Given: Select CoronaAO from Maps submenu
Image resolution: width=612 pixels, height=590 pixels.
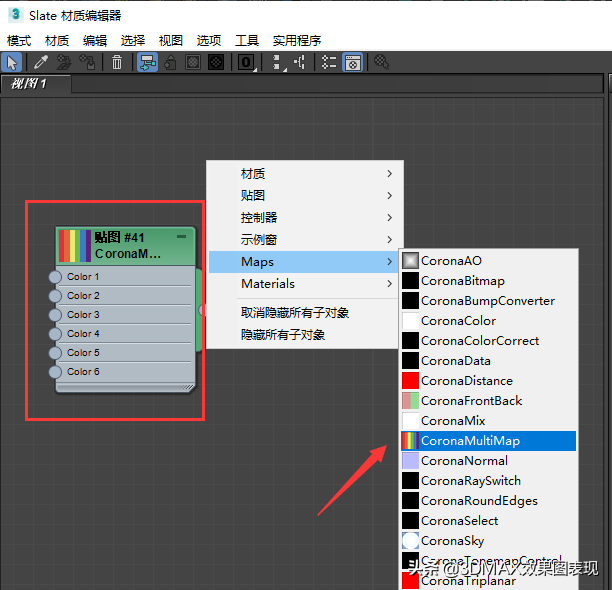Looking at the screenshot, I should [488, 261].
